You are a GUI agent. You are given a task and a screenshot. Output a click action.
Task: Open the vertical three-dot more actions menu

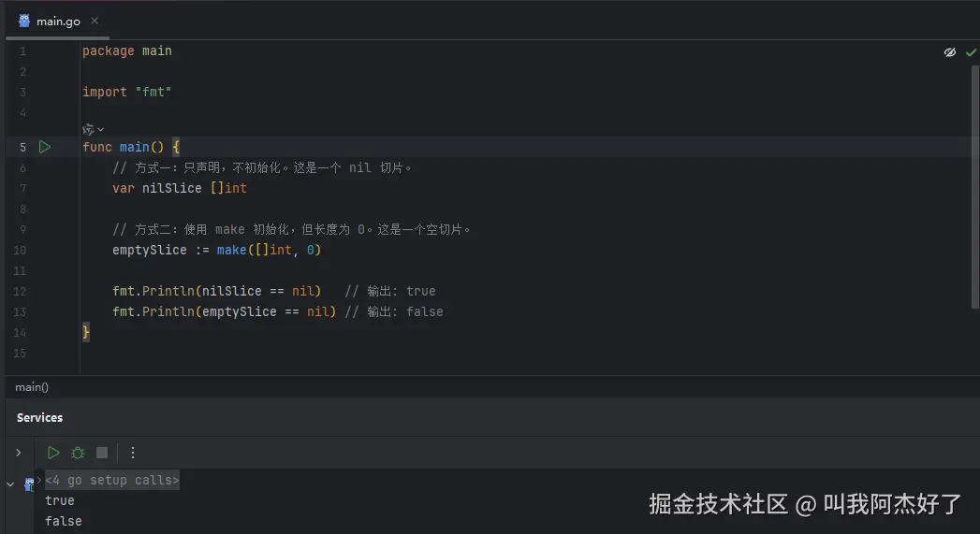tap(132, 453)
